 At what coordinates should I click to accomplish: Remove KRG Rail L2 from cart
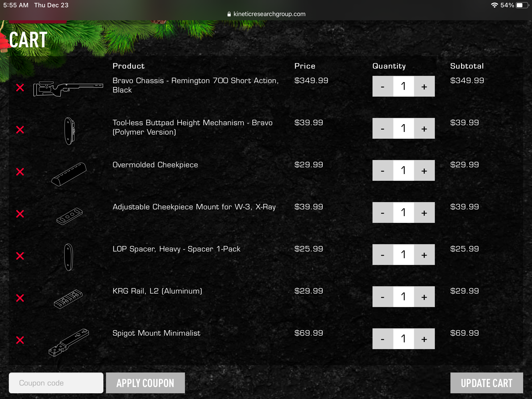20,298
